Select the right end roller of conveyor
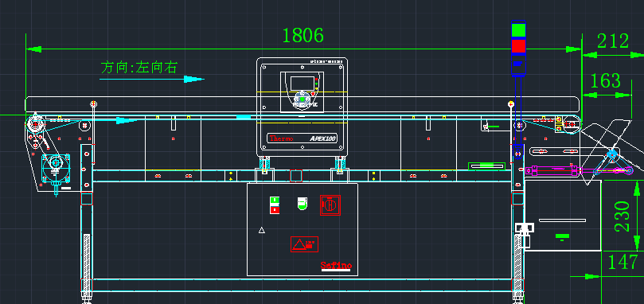 572,123
